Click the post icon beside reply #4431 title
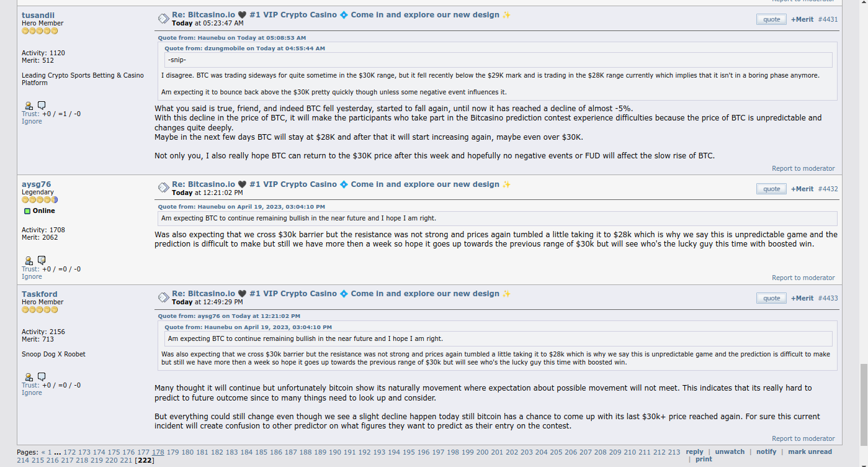The image size is (868, 467). (x=163, y=19)
